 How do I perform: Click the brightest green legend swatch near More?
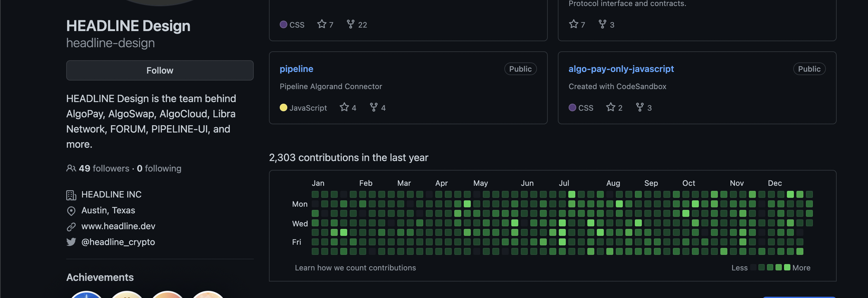(787, 267)
